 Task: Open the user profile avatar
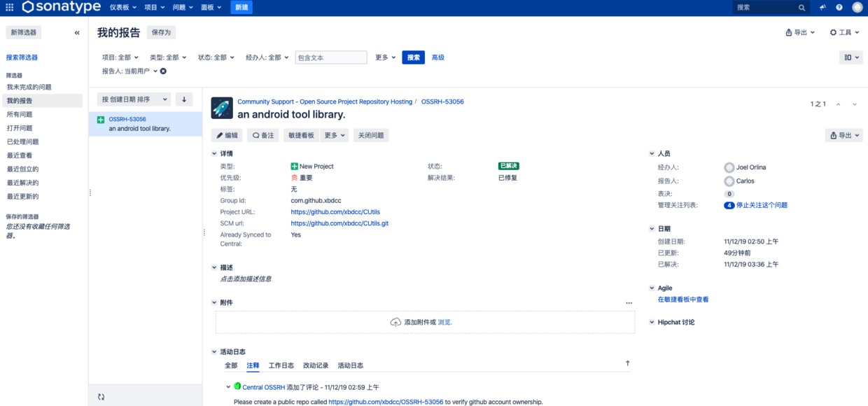(857, 8)
